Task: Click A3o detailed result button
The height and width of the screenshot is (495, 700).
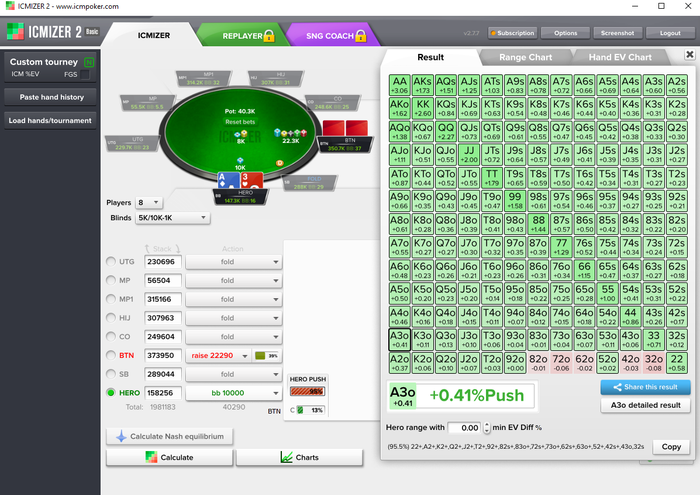Action: [646, 405]
